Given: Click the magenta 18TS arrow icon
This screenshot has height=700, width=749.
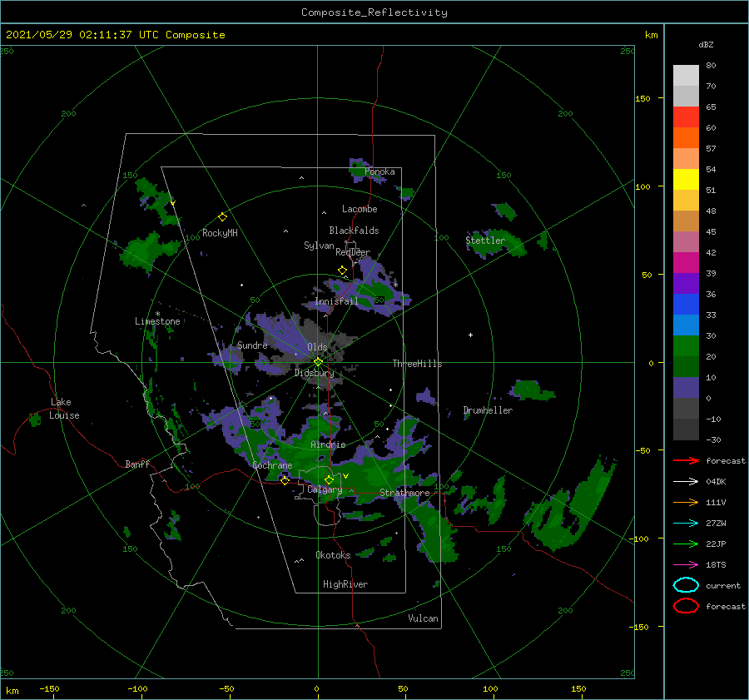Looking at the screenshot, I should coord(686,565).
